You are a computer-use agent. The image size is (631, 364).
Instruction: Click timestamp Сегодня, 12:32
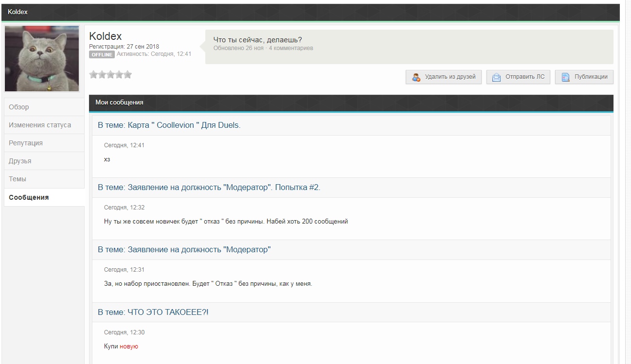(x=124, y=208)
